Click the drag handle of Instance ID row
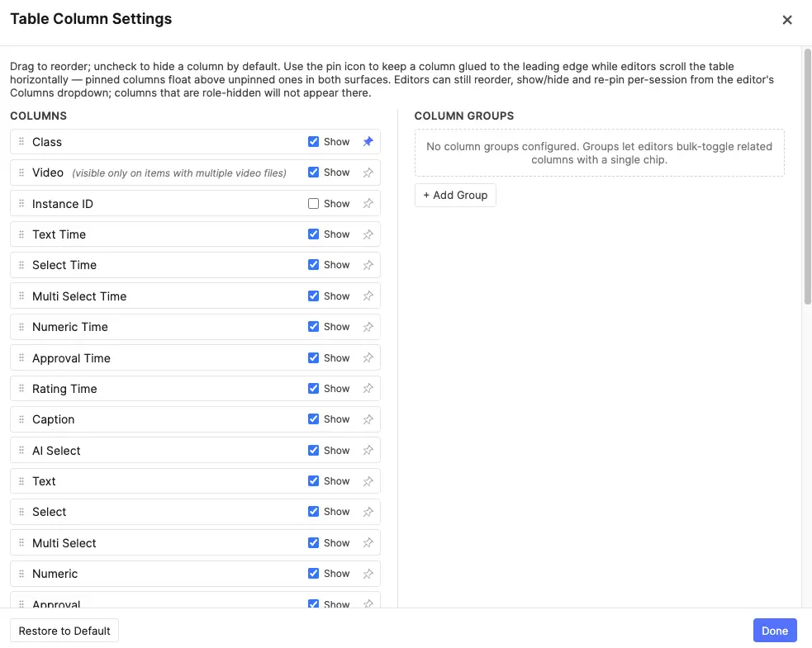The width and height of the screenshot is (812, 648). 21,203
